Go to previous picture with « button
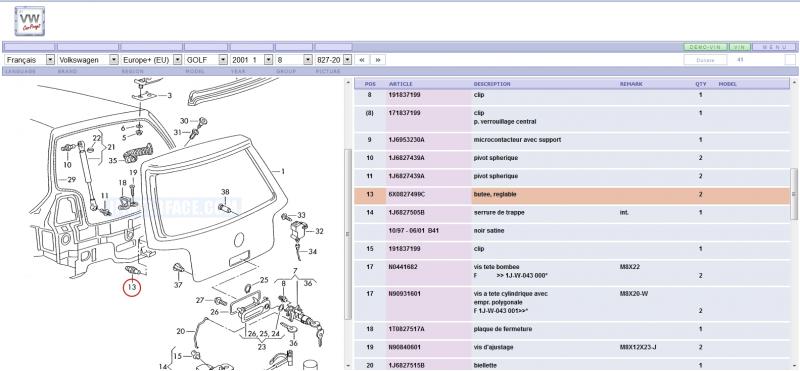Viewport: 800px width, 371px height. (x=362, y=60)
